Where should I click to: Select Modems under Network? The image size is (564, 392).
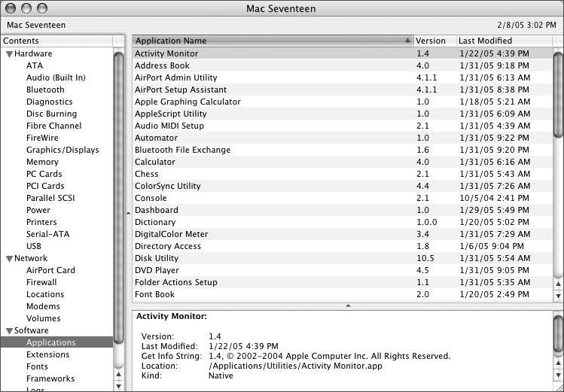(x=43, y=306)
